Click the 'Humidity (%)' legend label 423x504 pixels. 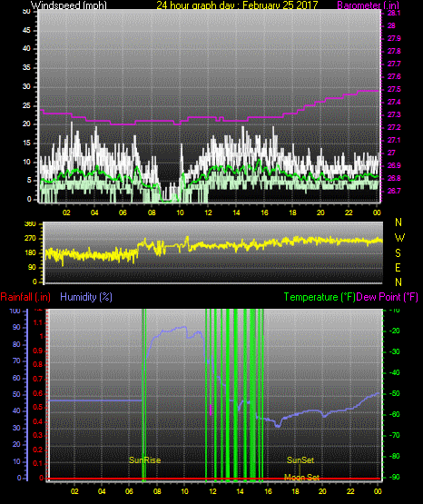point(86,297)
